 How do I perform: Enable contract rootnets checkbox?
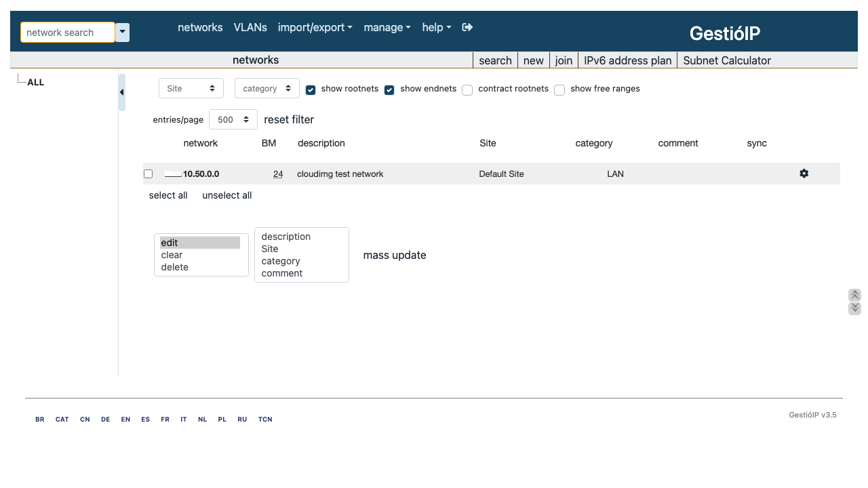click(x=467, y=90)
